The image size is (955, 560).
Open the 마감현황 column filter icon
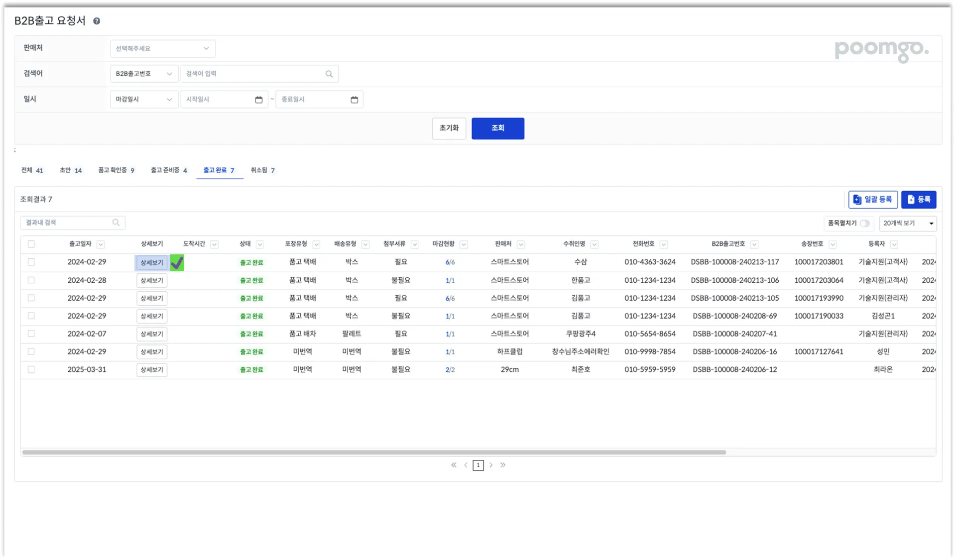coord(464,244)
